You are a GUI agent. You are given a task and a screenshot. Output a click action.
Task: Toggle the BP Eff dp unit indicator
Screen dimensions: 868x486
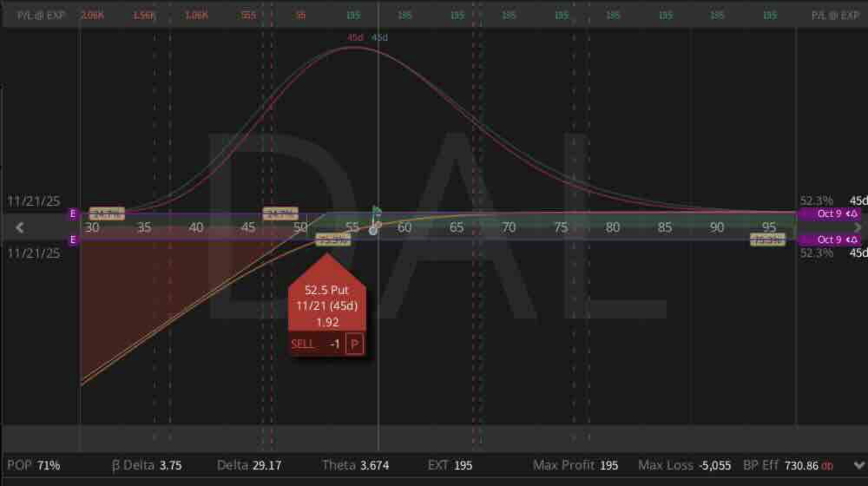pyautogui.click(x=827, y=466)
